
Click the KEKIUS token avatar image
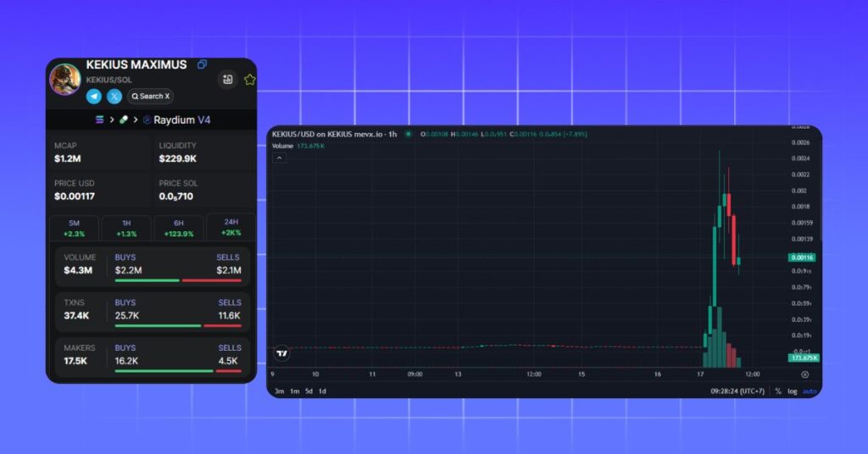point(65,79)
